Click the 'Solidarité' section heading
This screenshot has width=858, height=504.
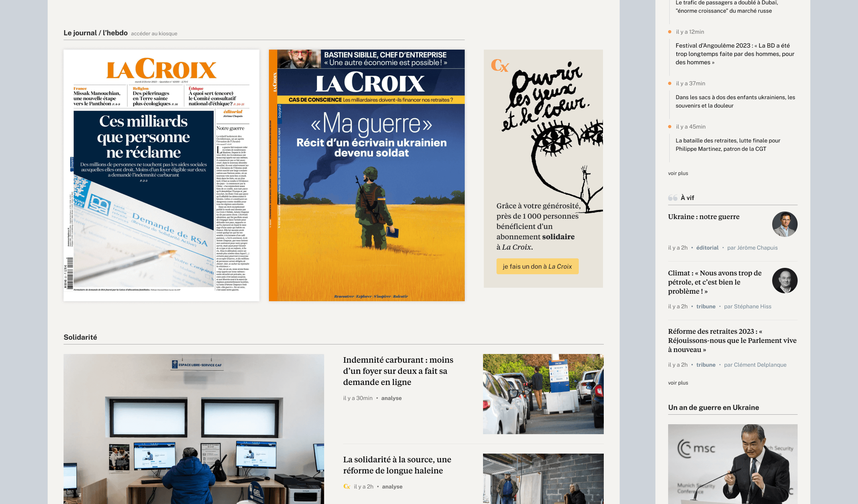[80, 337]
